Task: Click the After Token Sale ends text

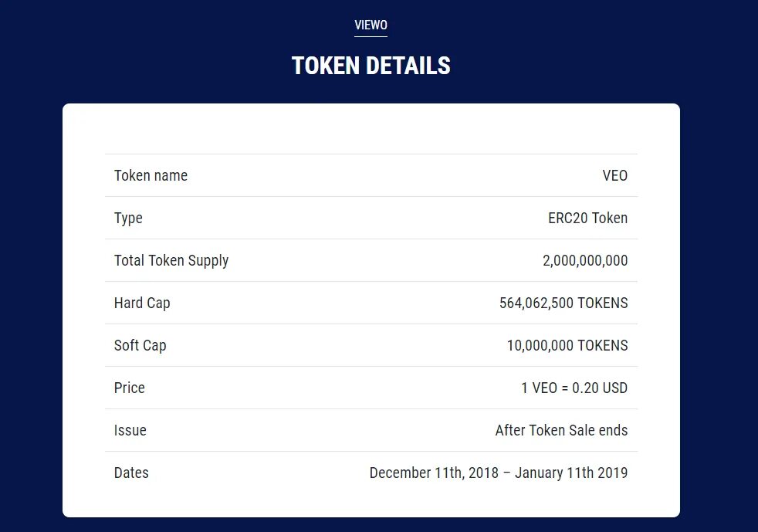Action: coord(561,430)
